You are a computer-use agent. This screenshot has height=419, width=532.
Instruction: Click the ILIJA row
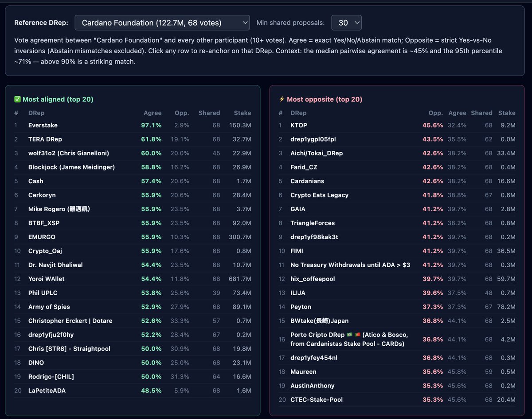[x=397, y=293]
